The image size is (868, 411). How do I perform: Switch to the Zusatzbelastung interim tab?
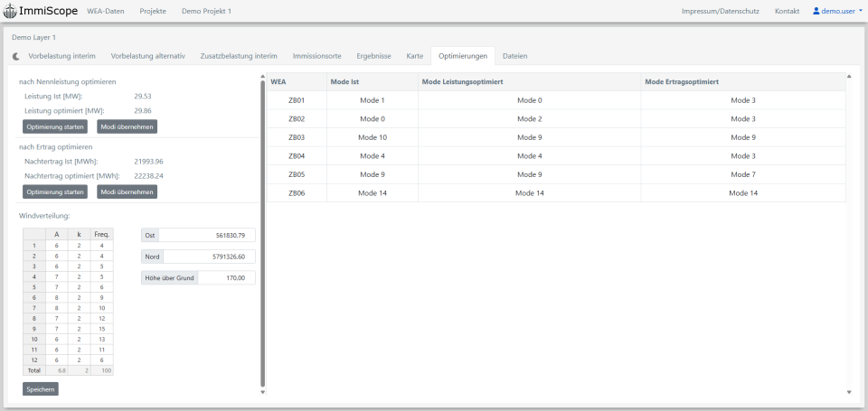point(239,56)
